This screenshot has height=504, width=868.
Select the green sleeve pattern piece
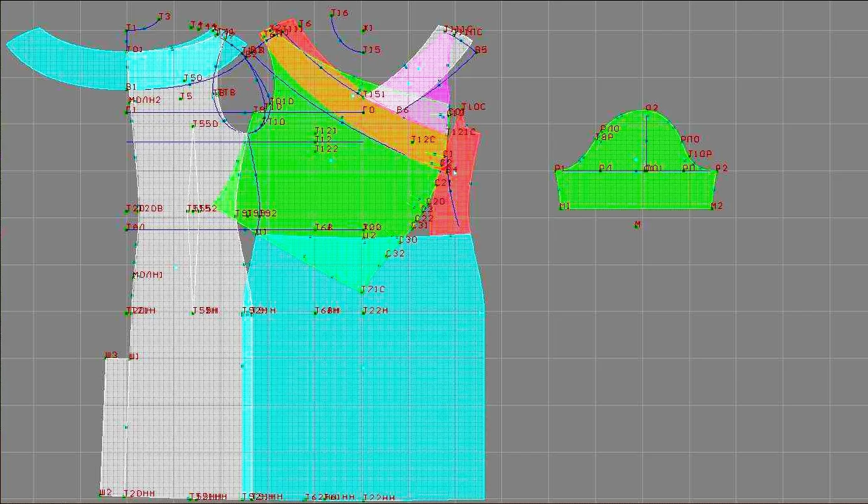(636, 188)
